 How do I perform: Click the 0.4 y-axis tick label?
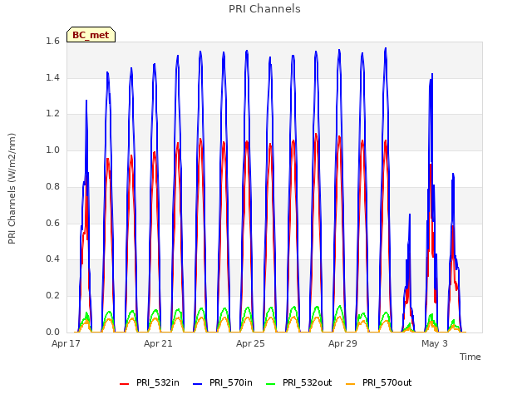tap(52, 259)
